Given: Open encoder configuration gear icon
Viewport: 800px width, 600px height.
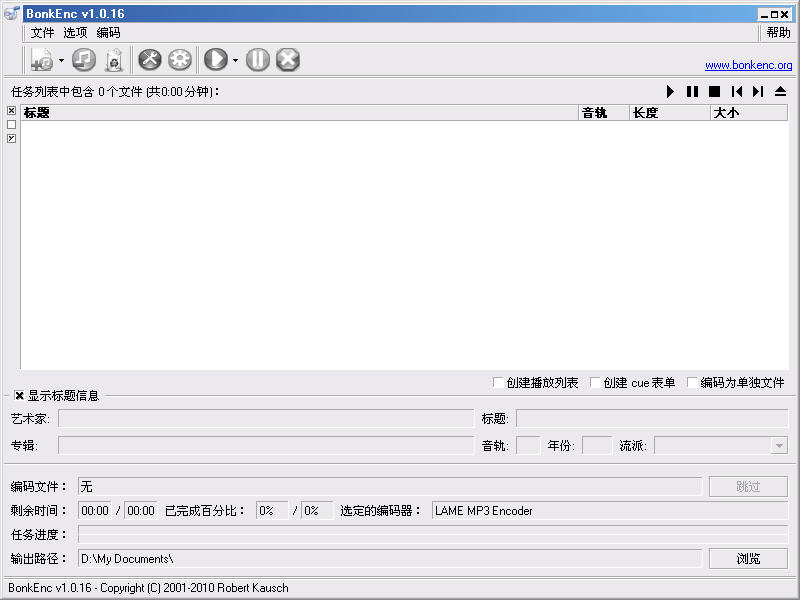Looking at the screenshot, I should 180,60.
